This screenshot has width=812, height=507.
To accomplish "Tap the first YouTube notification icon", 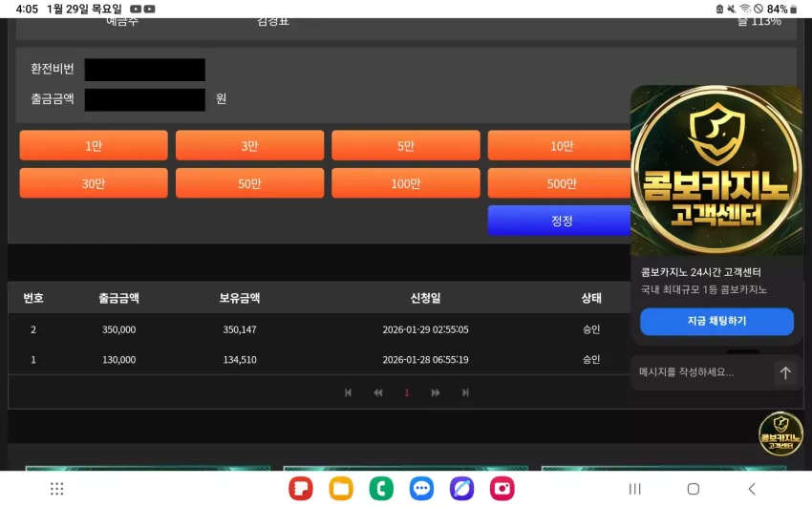I will click(x=136, y=9).
